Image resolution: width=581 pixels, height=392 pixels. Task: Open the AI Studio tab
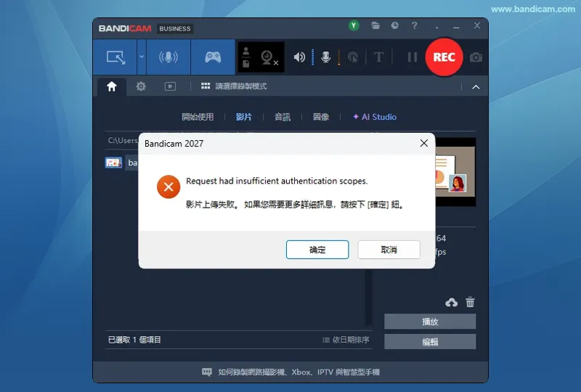coord(375,117)
